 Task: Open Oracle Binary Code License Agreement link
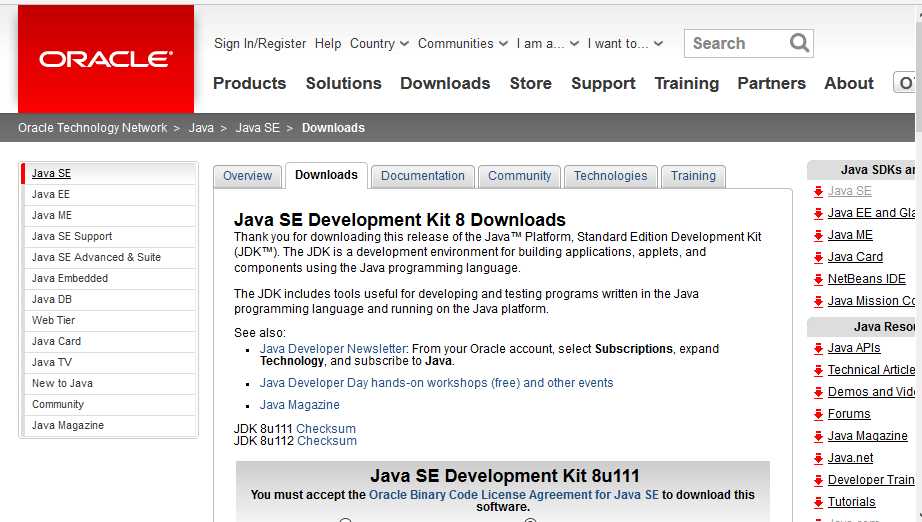coord(514,495)
